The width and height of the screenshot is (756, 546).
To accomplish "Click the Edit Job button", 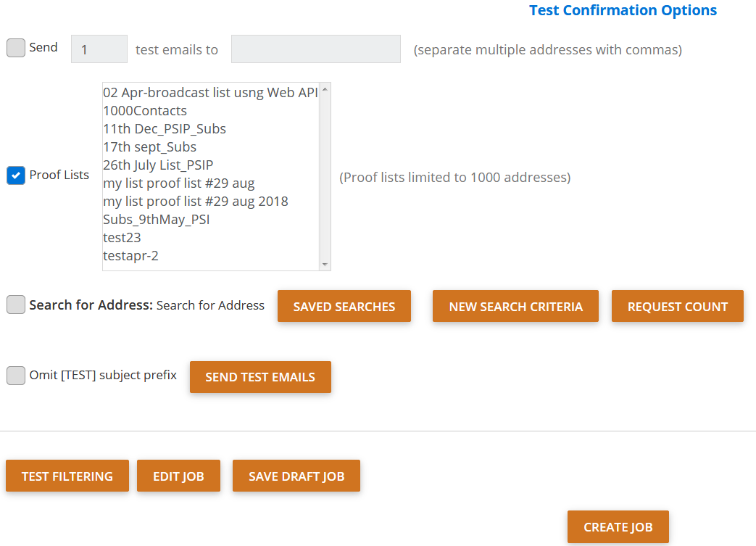I will pyautogui.click(x=178, y=476).
